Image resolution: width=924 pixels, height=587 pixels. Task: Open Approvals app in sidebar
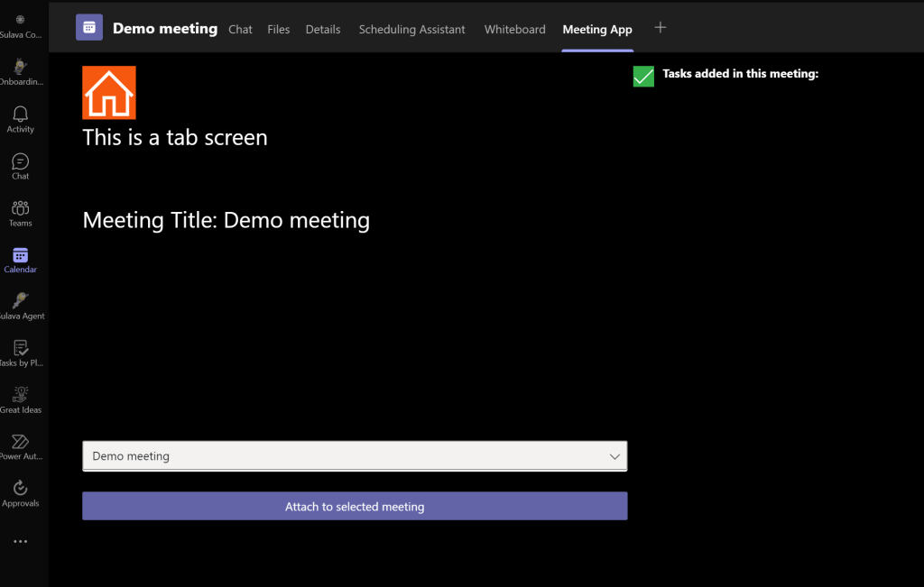pos(20,492)
